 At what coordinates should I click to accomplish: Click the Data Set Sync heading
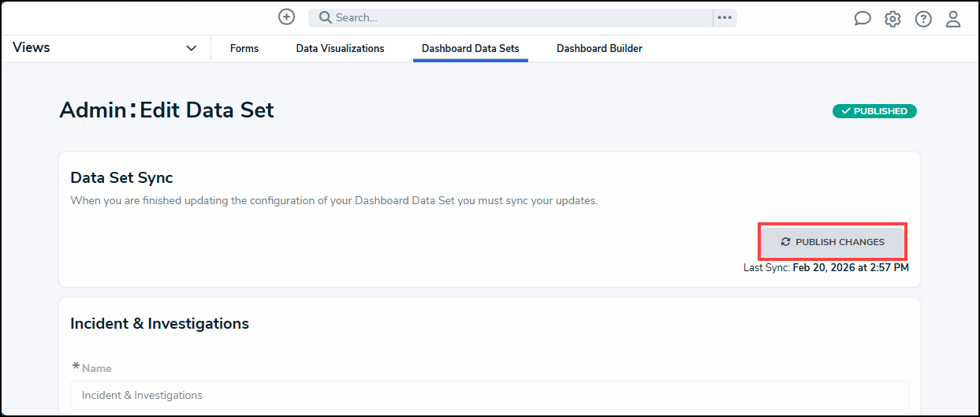121,178
